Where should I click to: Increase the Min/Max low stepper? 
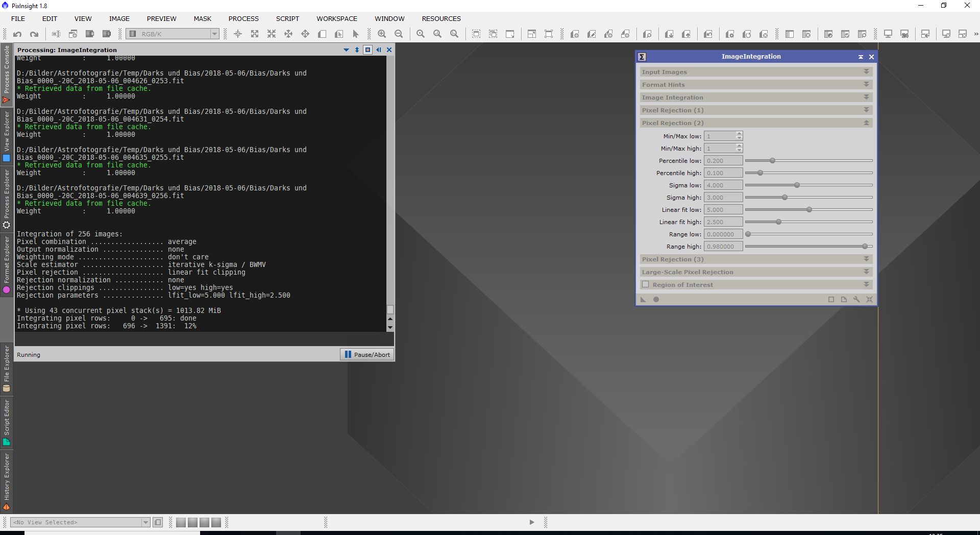coord(739,134)
